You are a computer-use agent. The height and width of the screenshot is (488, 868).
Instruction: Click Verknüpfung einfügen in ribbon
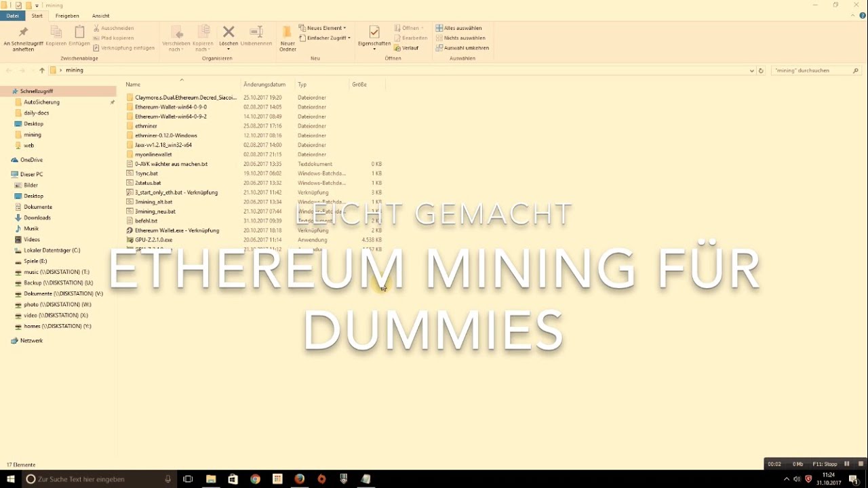[x=124, y=48]
